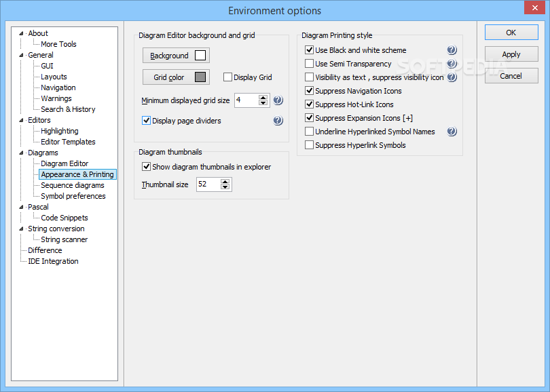Open help for Black and white scheme
Image resolution: width=550 pixels, height=392 pixels.
coord(452,50)
